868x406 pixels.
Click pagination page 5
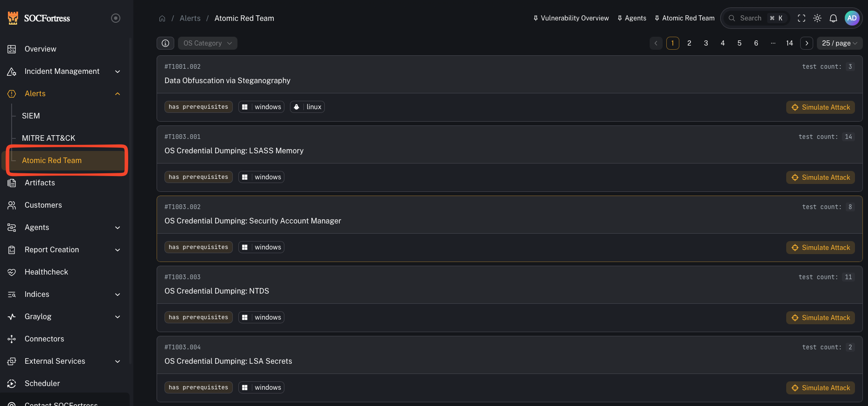pos(739,43)
